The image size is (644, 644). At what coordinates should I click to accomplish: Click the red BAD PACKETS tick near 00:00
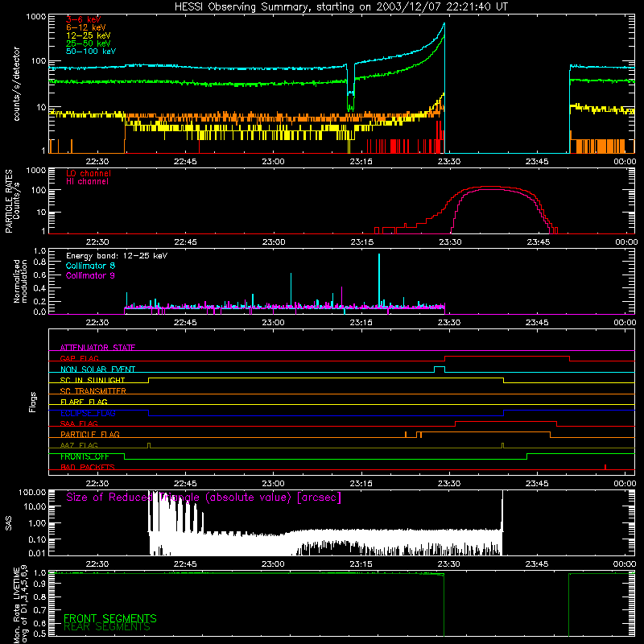pos(605,467)
